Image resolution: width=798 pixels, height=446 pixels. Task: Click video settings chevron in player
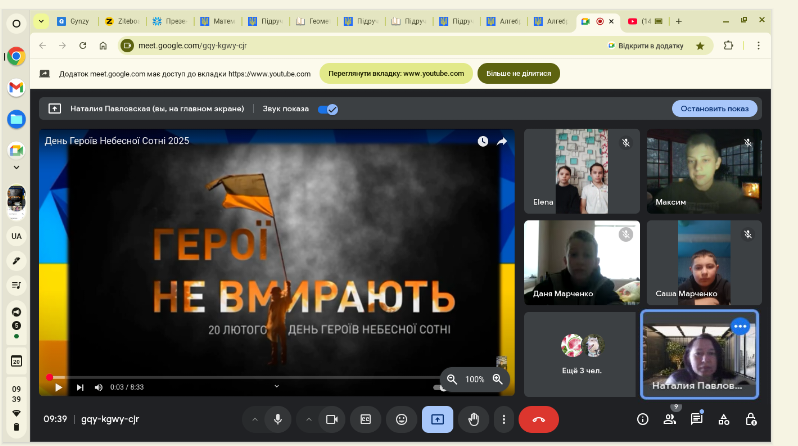click(277, 386)
